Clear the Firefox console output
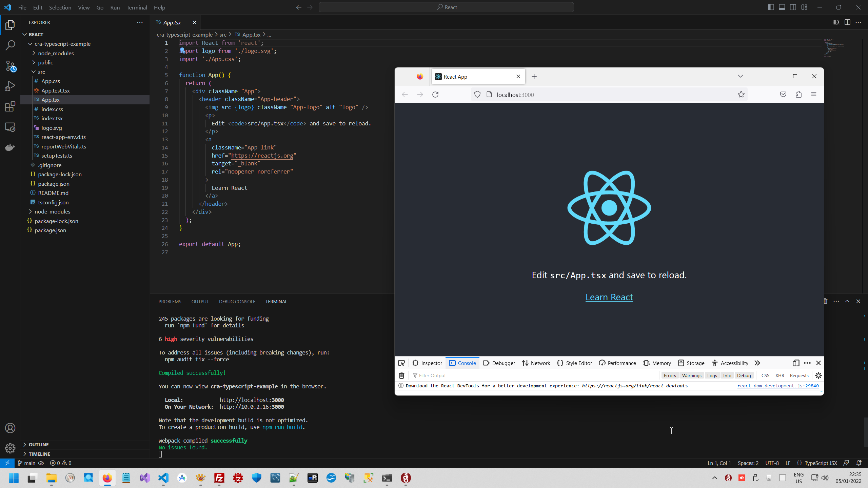 click(401, 375)
